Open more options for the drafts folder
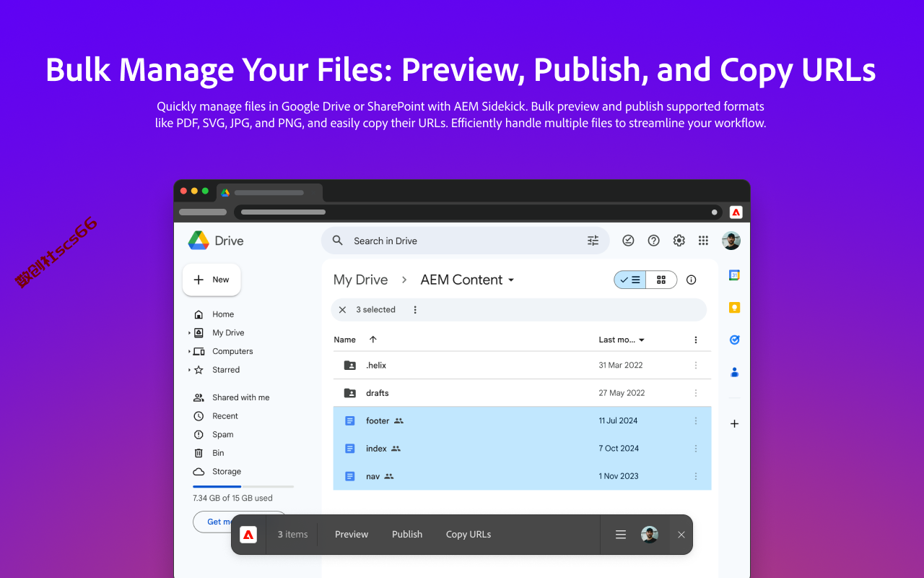Viewport: 924px width, 578px height. [x=696, y=393]
